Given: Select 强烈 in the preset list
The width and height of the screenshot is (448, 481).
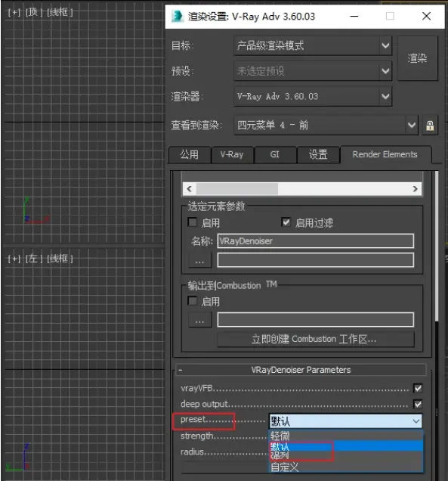Looking at the screenshot, I should 346,456.
